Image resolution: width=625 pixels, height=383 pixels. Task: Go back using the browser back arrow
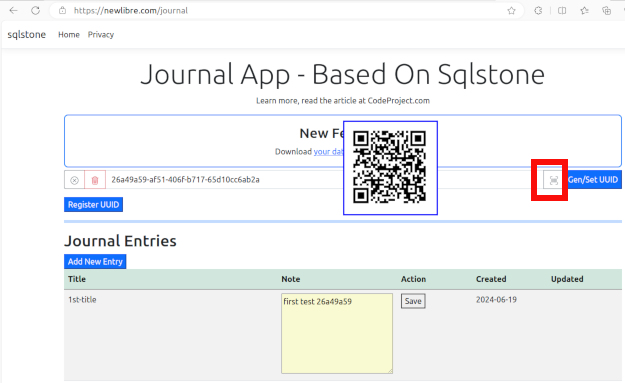click(x=13, y=11)
